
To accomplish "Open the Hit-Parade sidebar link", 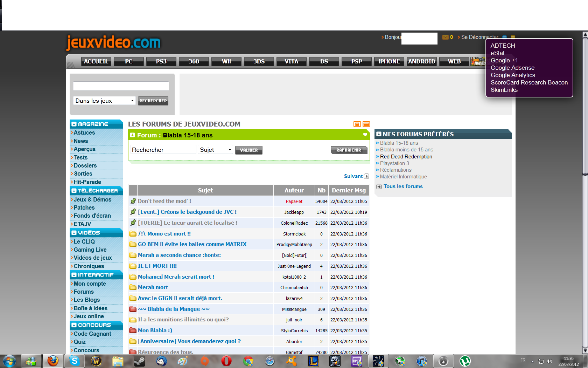I will [87, 182].
